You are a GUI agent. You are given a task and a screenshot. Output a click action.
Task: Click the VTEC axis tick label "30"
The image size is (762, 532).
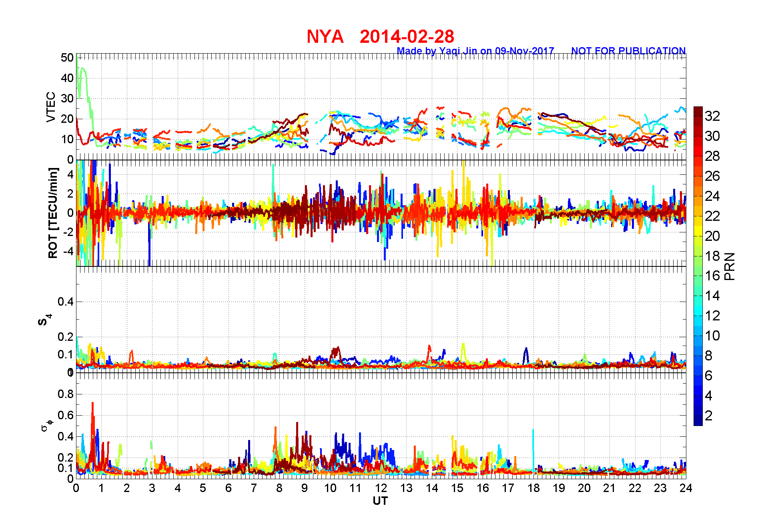coord(67,98)
